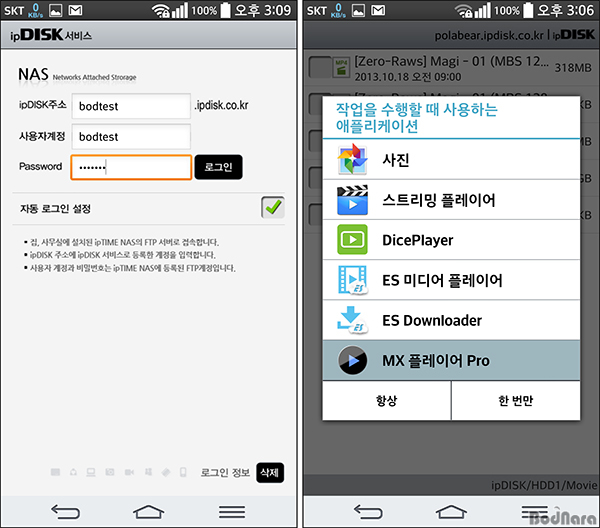
Task: Choose the 사진 photos app icon
Action: point(352,159)
